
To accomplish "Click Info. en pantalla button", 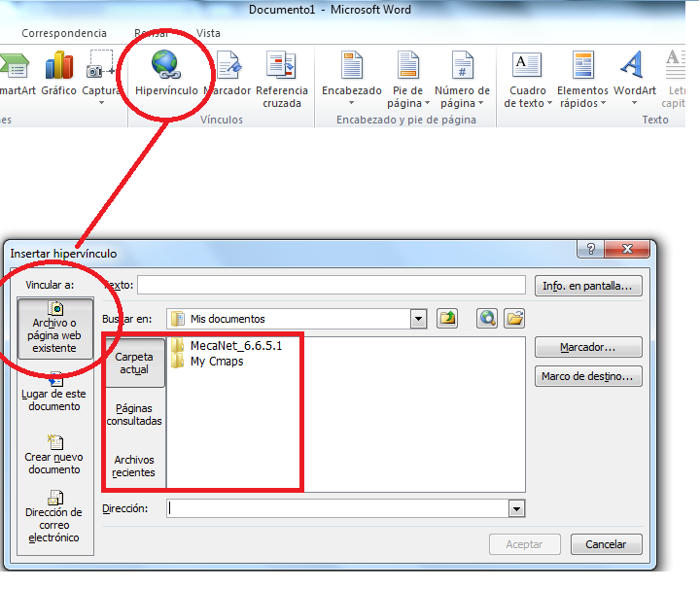I will point(588,286).
